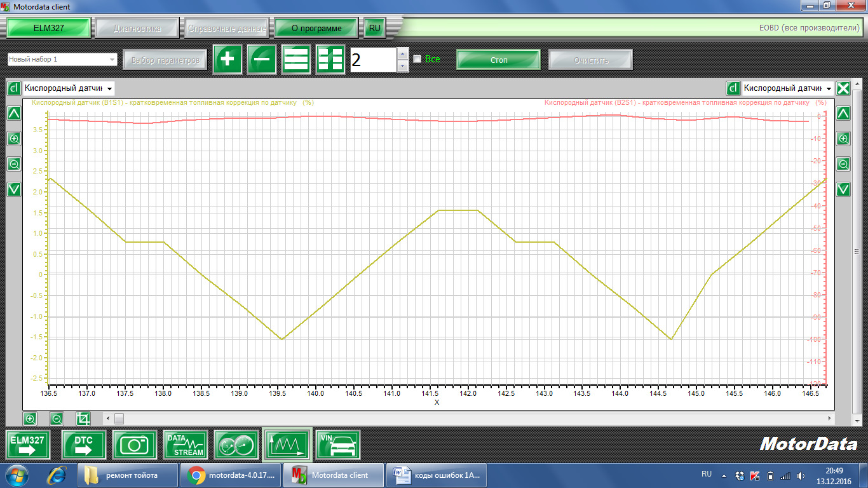Open right 'Кислородный датчик' parameter dropdown
Screen dimensions: 868x488
(787, 88)
